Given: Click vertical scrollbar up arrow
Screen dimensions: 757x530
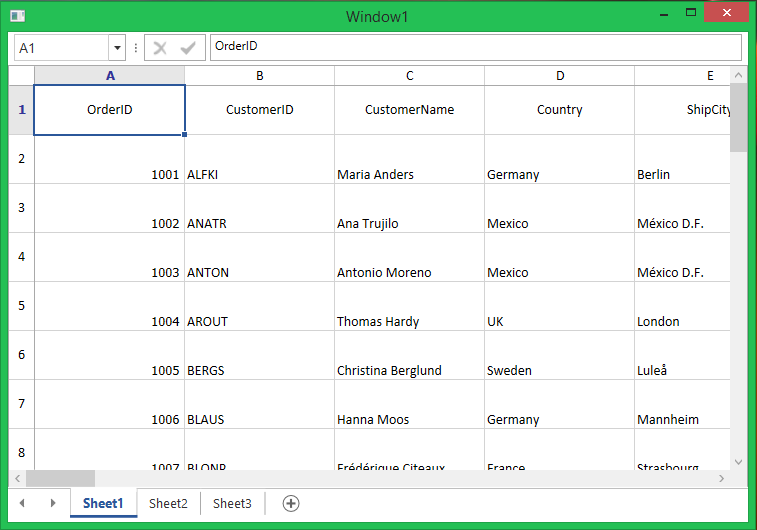Looking at the screenshot, I should click(738, 75).
